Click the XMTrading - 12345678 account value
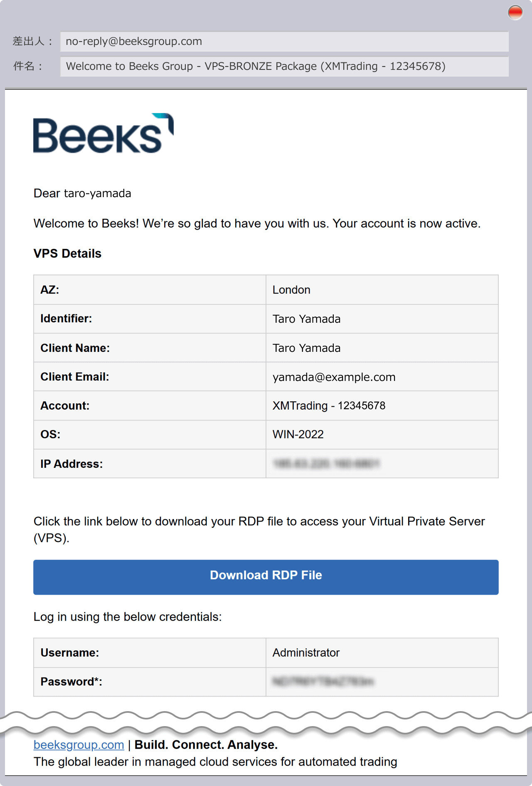 pos(329,406)
